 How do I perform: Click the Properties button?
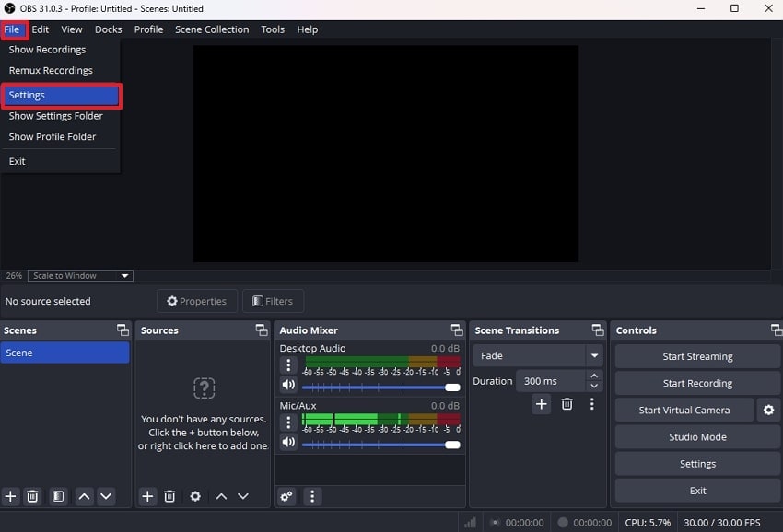pos(197,301)
